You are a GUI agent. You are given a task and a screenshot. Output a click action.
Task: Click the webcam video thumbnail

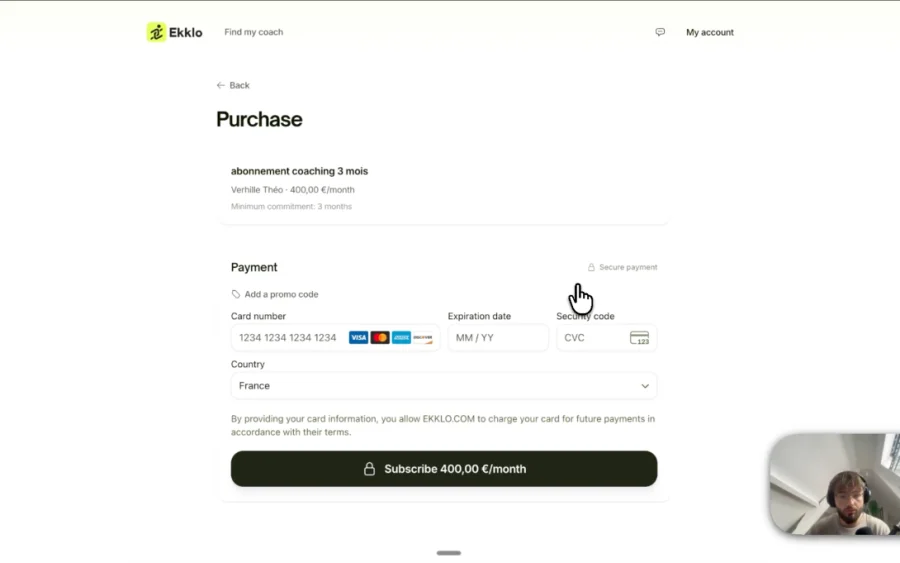click(x=835, y=484)
